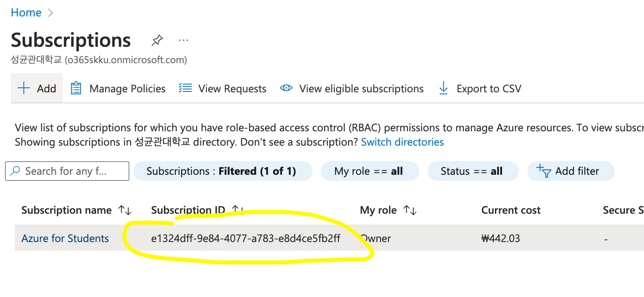Screen dimensions: 644x297
Task: Toggle sort order on Subscription ID column
Action: pos(237,210)
